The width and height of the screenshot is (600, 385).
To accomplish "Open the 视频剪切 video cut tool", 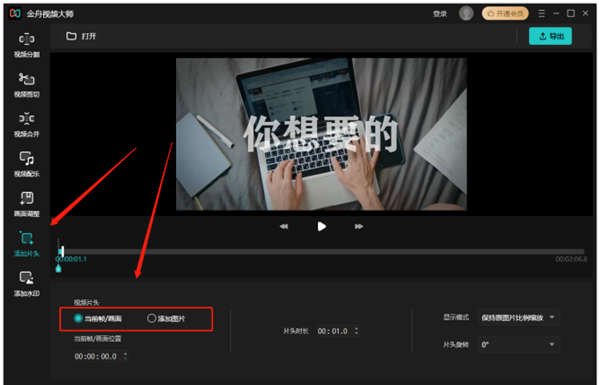I will click(27, 85).
